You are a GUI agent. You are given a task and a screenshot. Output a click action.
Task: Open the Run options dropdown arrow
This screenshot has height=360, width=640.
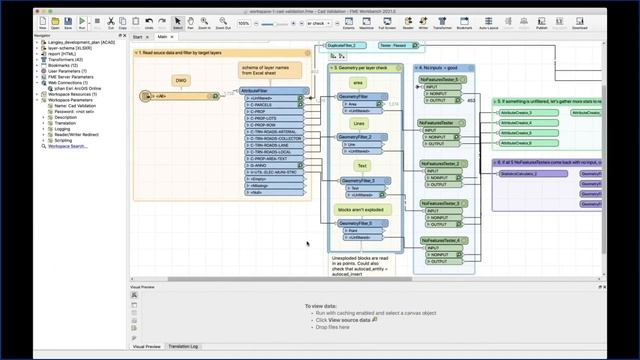tap(89, 23)
